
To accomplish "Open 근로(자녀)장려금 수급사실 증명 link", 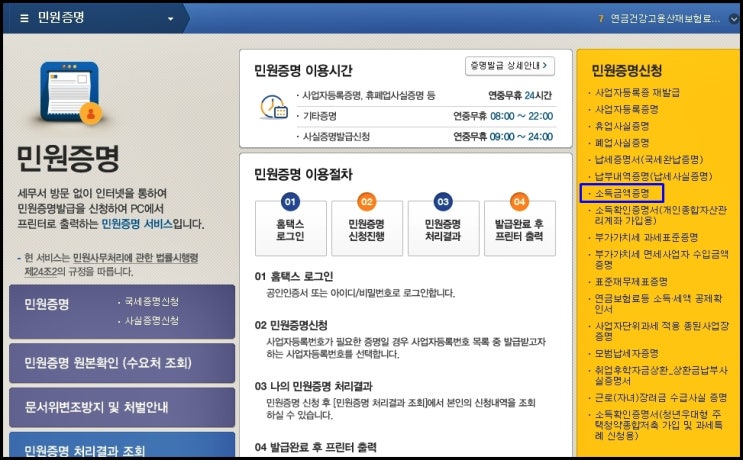I will click(x=661, y=397).
